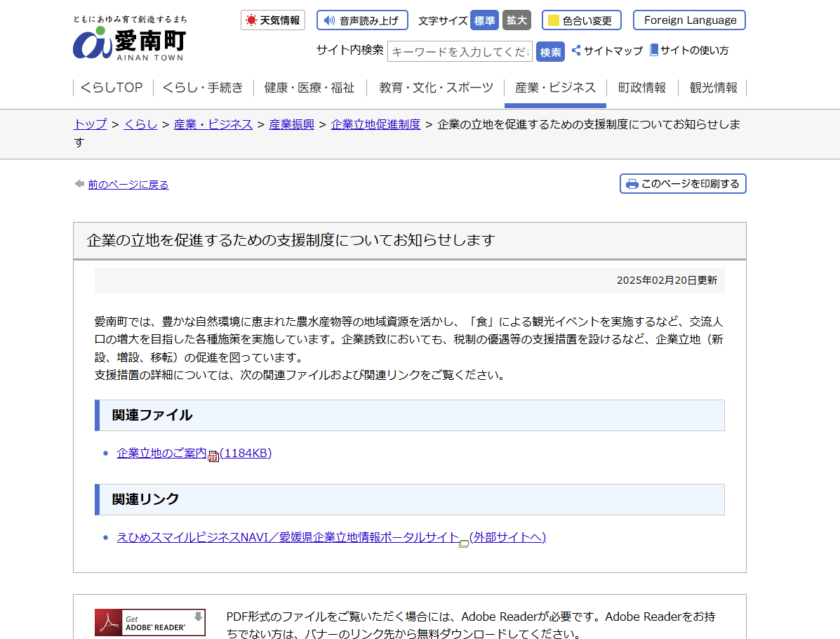Click the weather sun icon

click(x=251, y=20)
